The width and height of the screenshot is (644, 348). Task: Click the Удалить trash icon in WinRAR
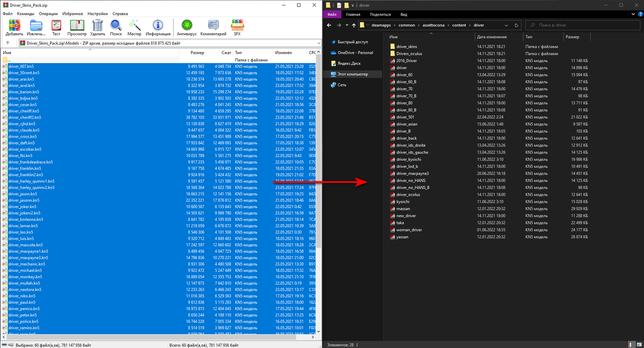point(98,26)
